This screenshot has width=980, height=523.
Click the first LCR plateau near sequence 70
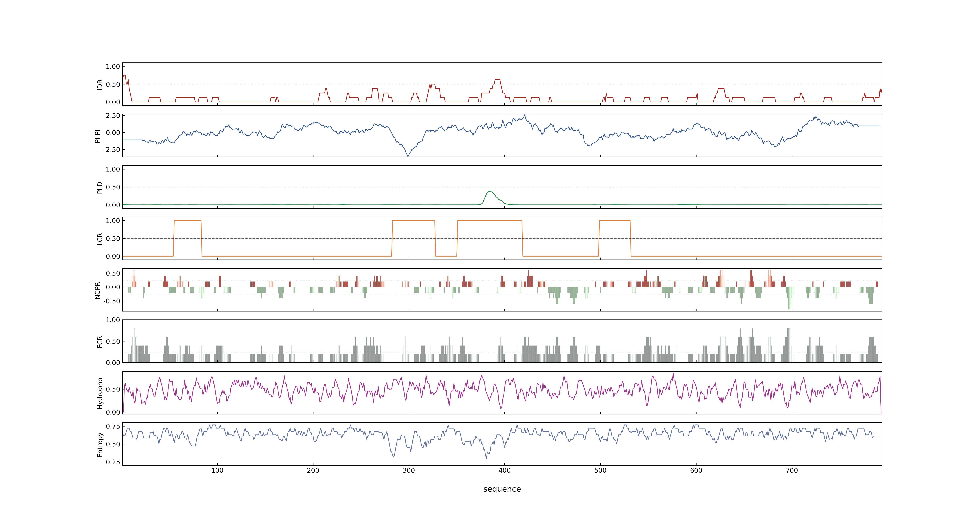[x=188, y=221]
